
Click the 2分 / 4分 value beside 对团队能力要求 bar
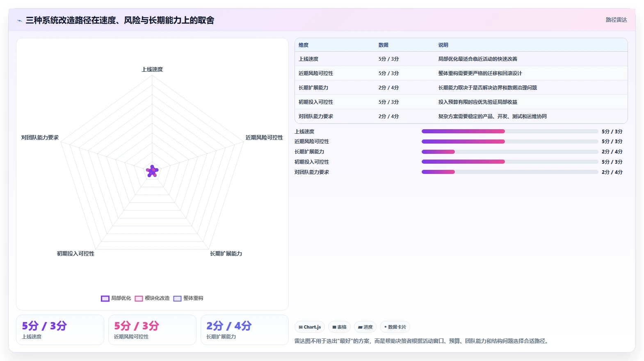click(612, 172)
